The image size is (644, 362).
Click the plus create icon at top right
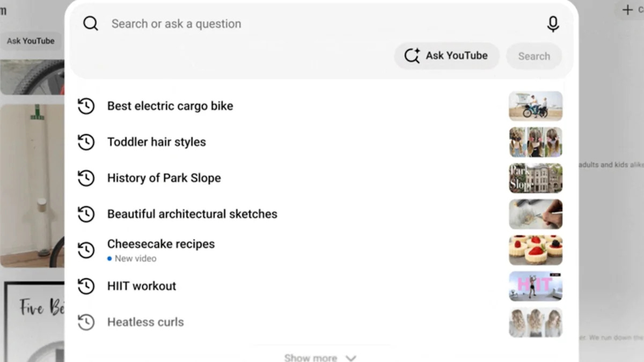pyautogui.click(x=627, y=10)
